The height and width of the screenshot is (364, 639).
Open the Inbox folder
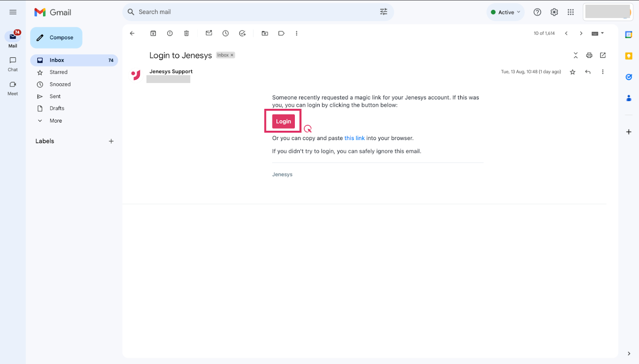(x=74, y=60)
